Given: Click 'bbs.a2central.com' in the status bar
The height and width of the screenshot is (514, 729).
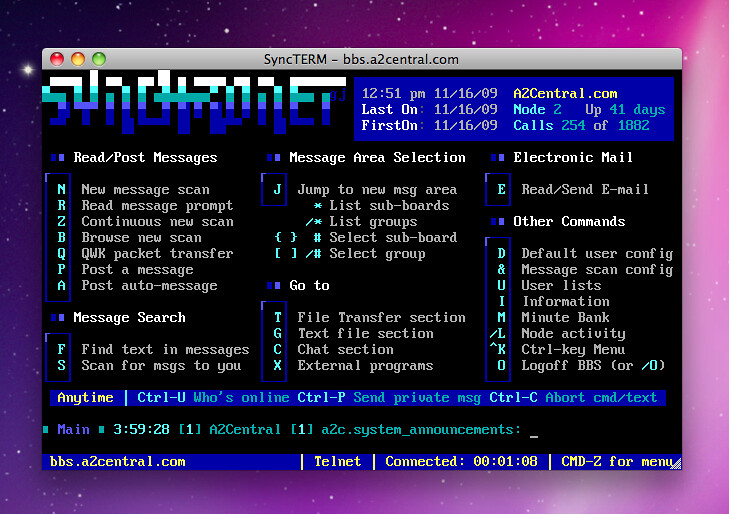Looking at the screenshot, I should 117,461.
